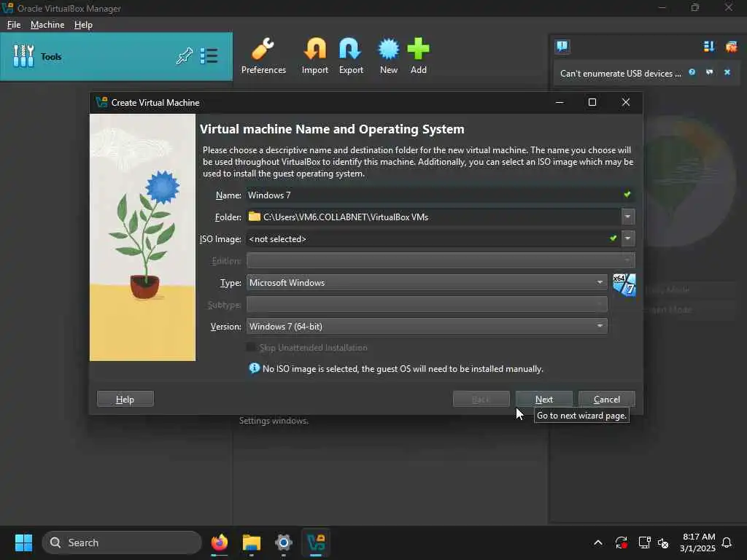This screenshot has width=747, height=560.
Task: Close the Create Virtual Machine dialog
Action: pyautogui.click(x=626, y=102)
